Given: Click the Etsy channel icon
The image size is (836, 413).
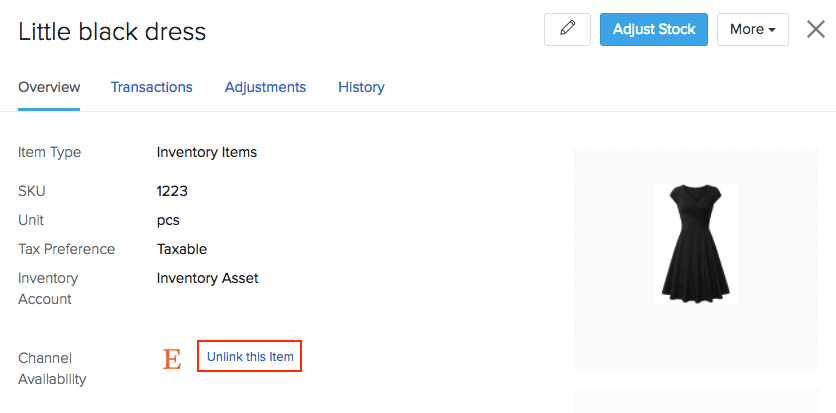Looking at the screenshot, I should click(172, 359).
